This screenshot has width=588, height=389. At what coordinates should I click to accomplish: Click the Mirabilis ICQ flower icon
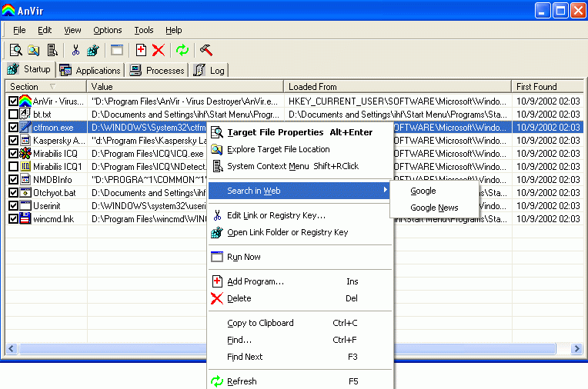click(x=25, y=153)
